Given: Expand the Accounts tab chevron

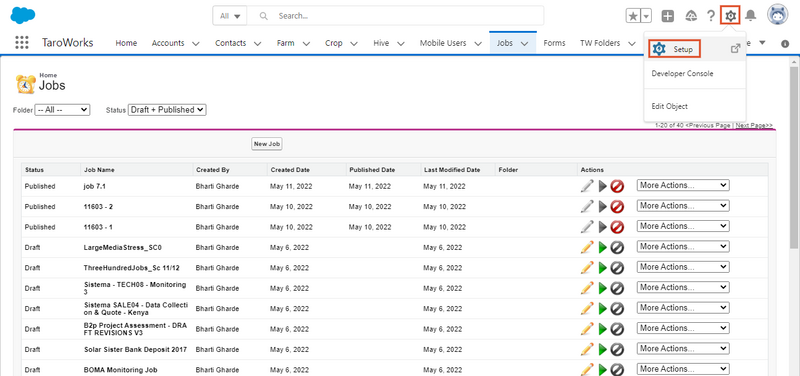Looking at the screenshot, I should (x=196, y=44).
